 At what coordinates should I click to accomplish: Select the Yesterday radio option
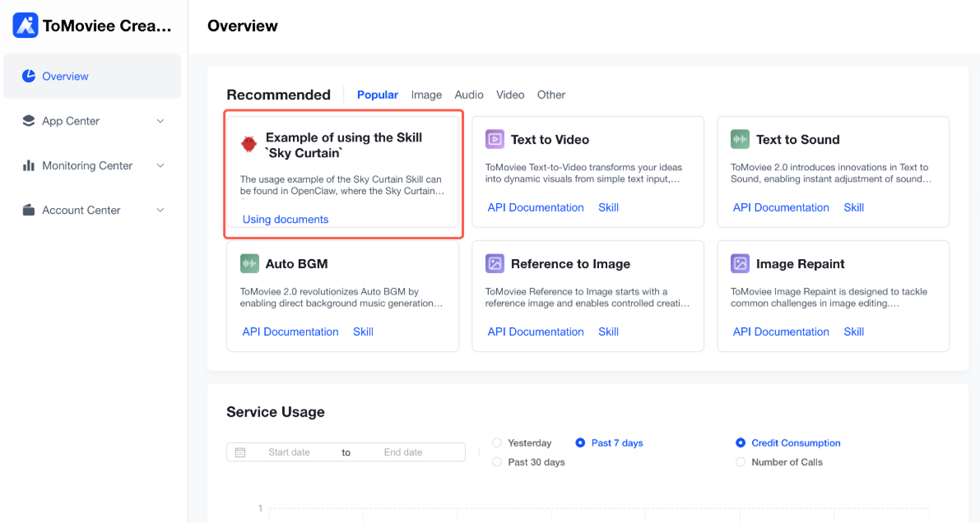[x=497, y=443]
